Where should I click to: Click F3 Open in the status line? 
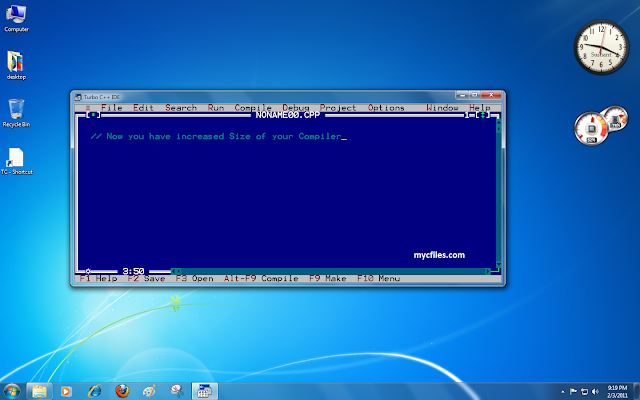tap(194, 279)
